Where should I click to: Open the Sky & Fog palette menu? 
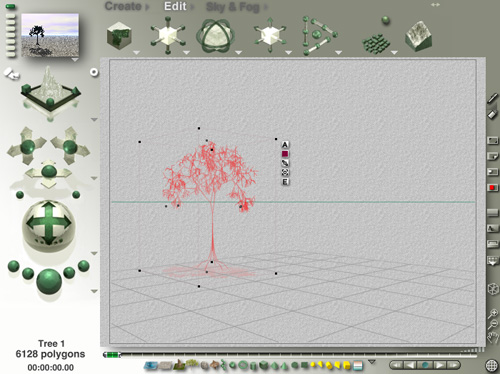tap(232, 7)
